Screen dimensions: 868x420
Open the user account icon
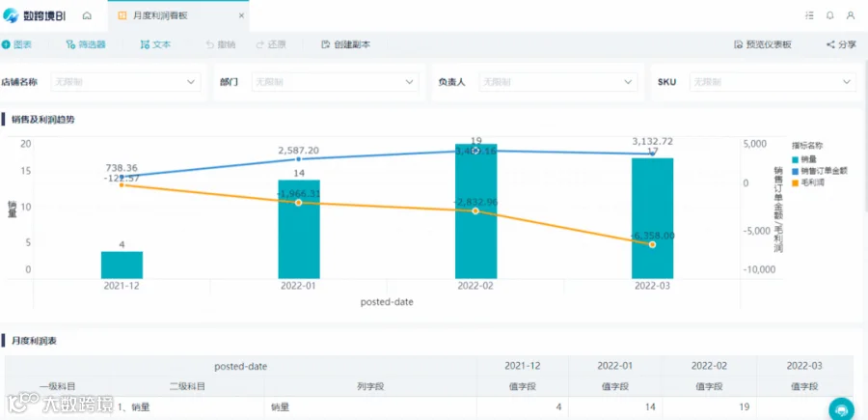[851, 16]
